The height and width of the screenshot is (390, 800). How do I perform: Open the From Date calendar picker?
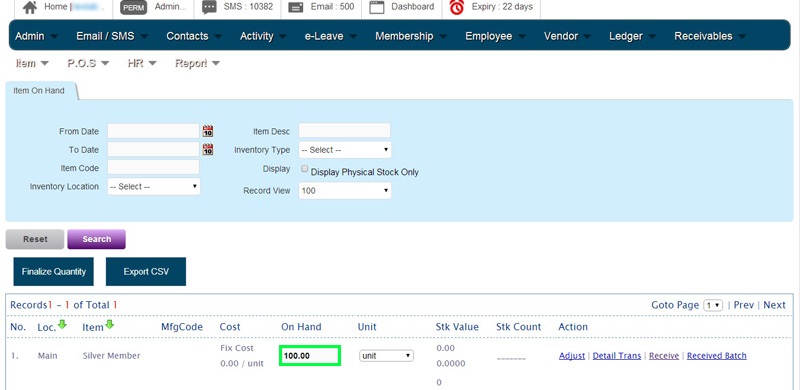click(x=208, y=131)
